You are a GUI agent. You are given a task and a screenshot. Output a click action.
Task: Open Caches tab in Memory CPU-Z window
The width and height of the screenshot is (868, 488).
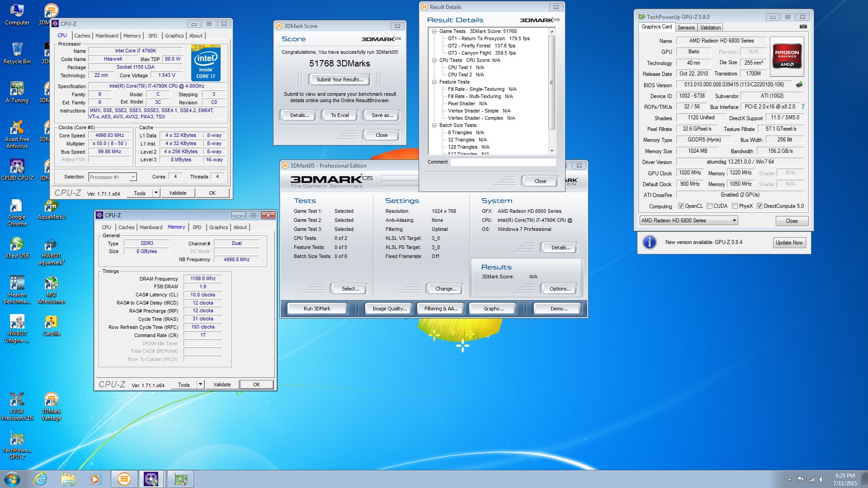click(x=126, y=227)
